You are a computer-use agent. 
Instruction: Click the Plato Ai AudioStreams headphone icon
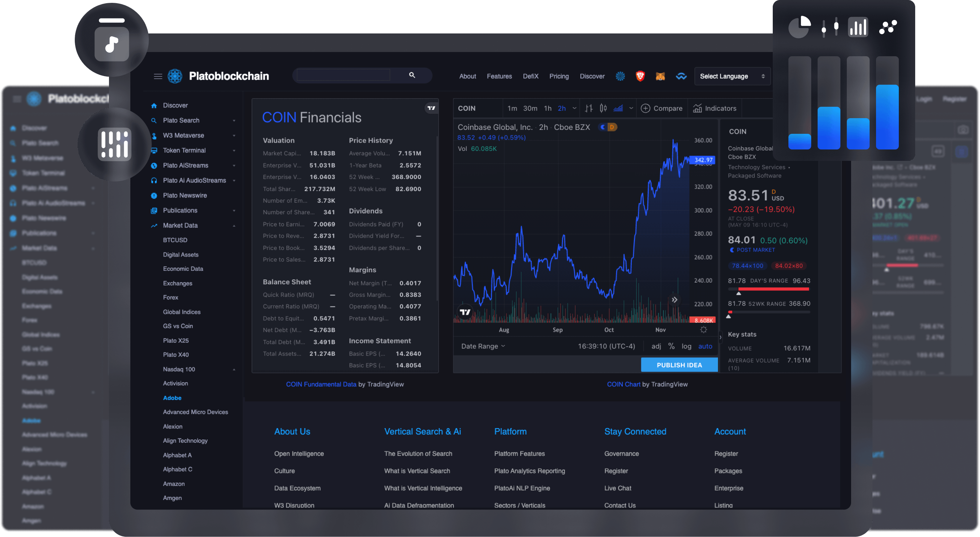click(154, 181)
